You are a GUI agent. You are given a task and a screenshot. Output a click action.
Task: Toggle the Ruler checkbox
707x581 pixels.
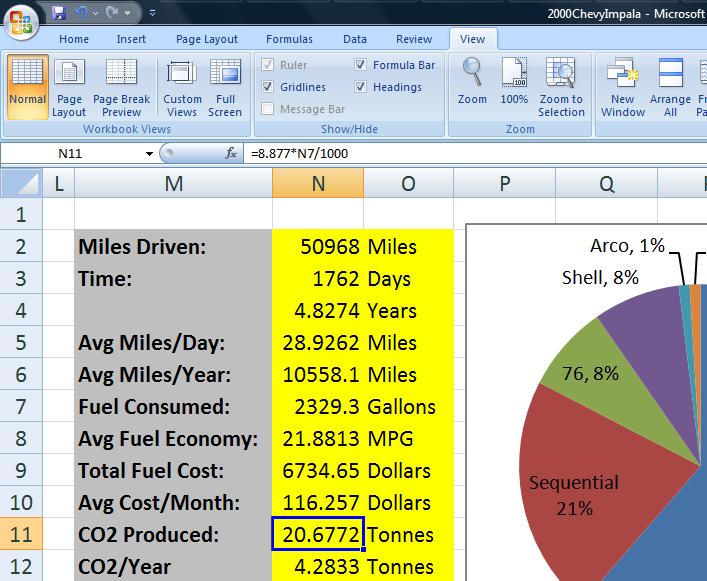tap(267, 65)
